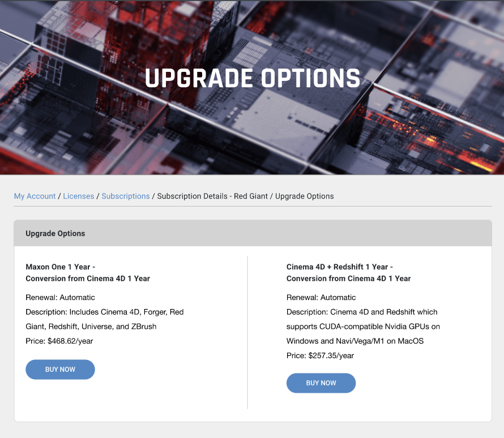The width and height of the screenshot is (504, 438).
Task: Select the UPGRADE OPTIONS banner heading
Action: click(x=253, y=78)
